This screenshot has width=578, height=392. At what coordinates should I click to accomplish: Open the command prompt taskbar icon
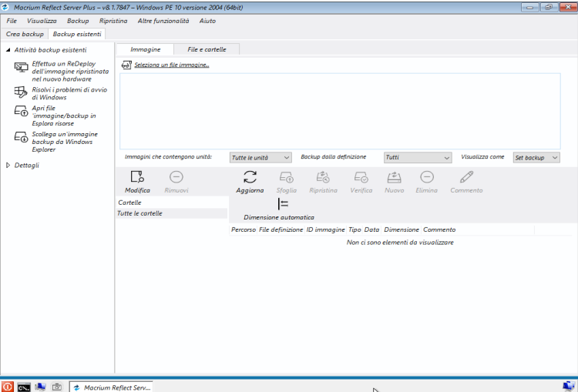click(24, 387)
